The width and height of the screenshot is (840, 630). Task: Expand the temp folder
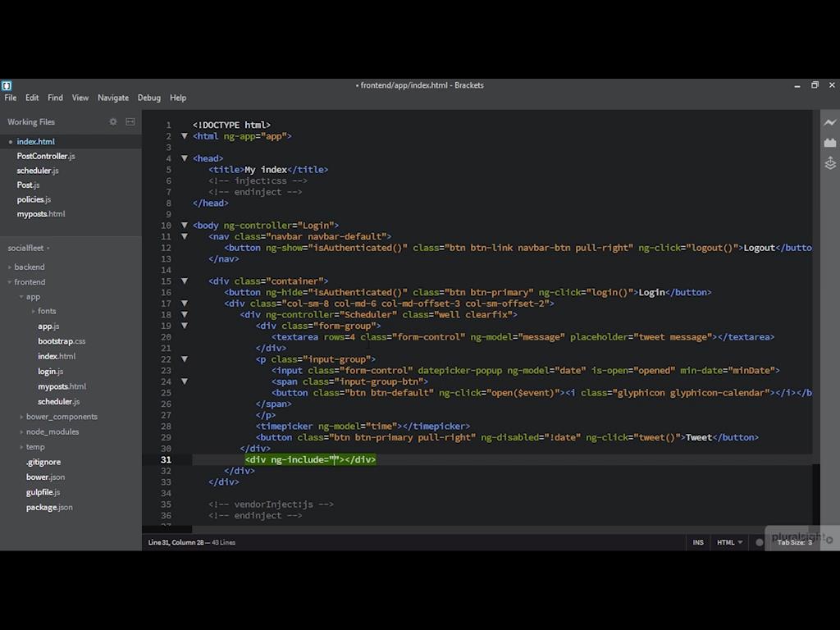35,446
